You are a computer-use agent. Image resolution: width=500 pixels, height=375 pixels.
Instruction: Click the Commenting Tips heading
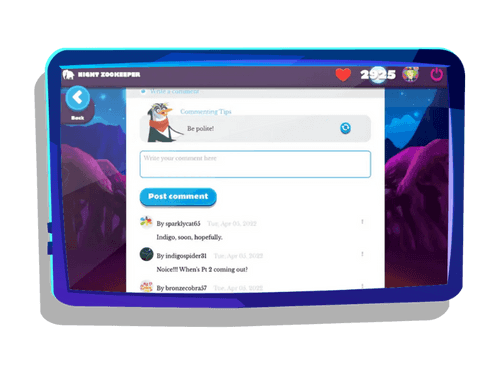pos(206,112)
